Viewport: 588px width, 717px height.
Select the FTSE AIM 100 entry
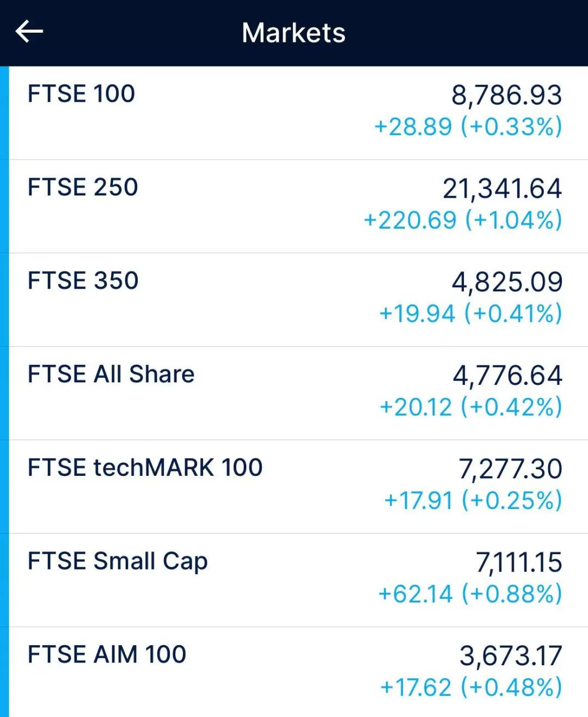tap(298, 672)
